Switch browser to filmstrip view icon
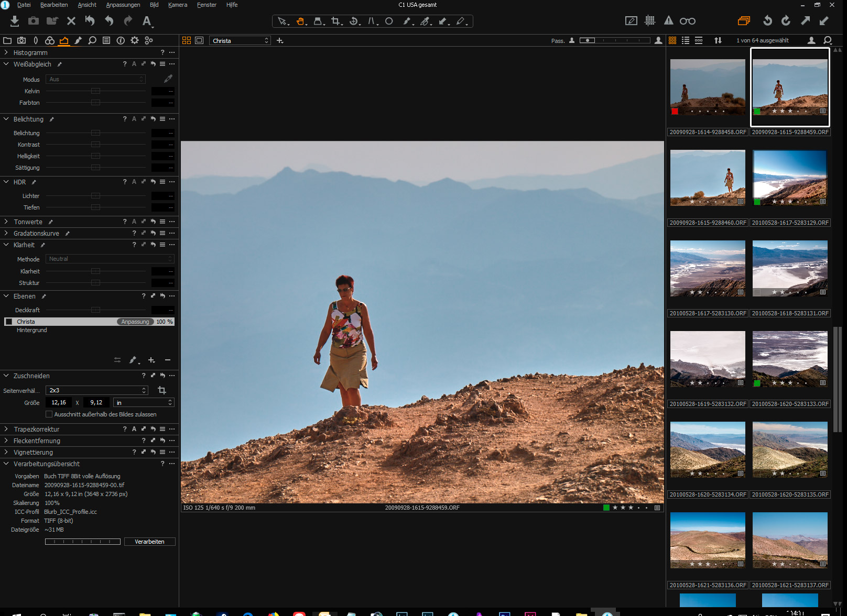The width and height of the screenshot is (847, 616). click(x=699, y=40)
